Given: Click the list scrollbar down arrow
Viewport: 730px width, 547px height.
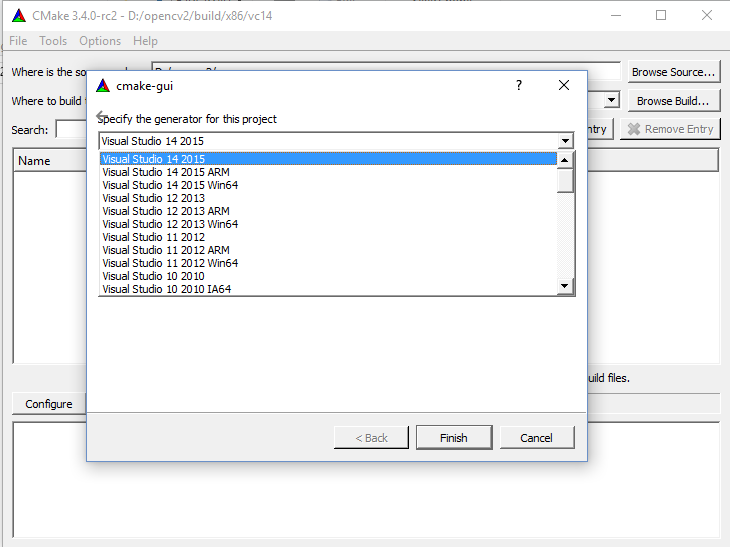Looking at the screenshot, I should (565, 286).
